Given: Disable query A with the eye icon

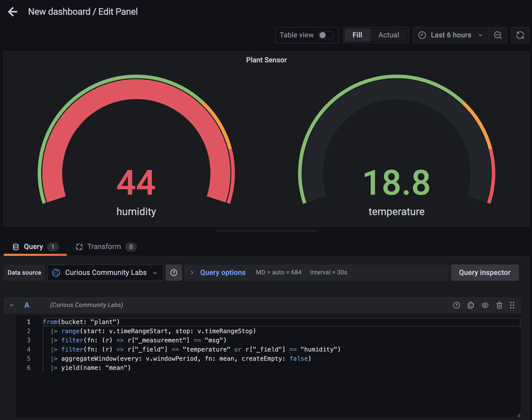Looking at the screenshot, I should tap(485, 305).
